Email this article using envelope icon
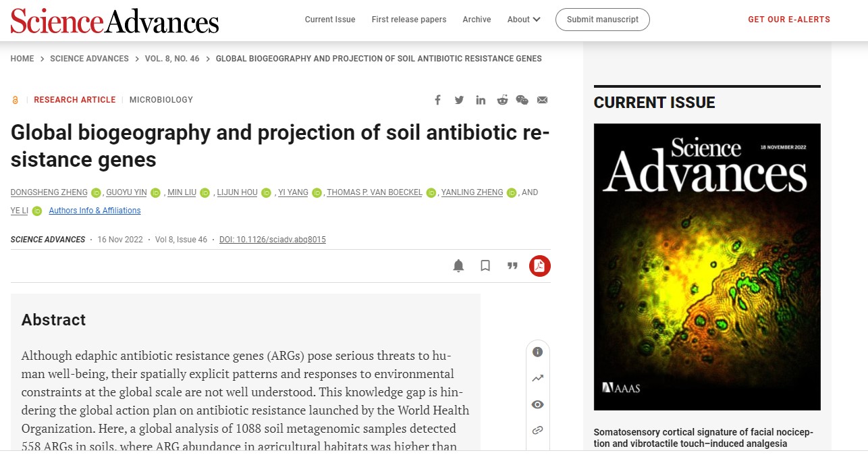 tap(542, 100)
